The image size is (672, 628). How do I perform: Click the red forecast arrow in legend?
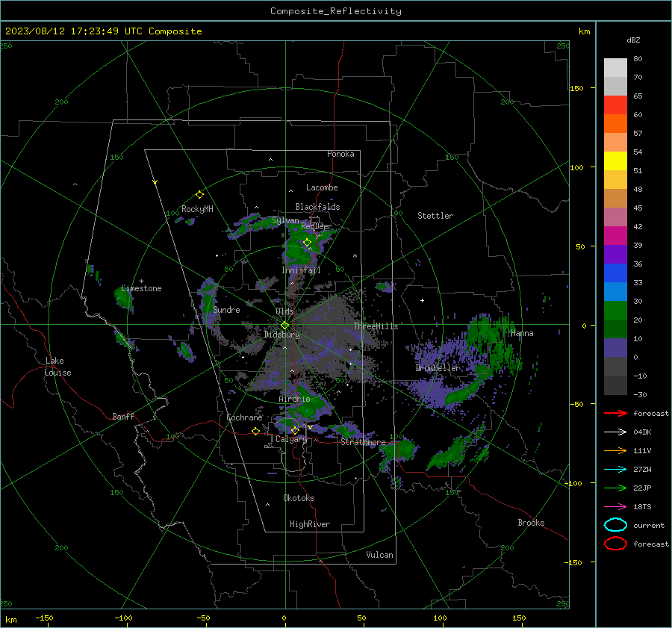[x=615, y=413]
